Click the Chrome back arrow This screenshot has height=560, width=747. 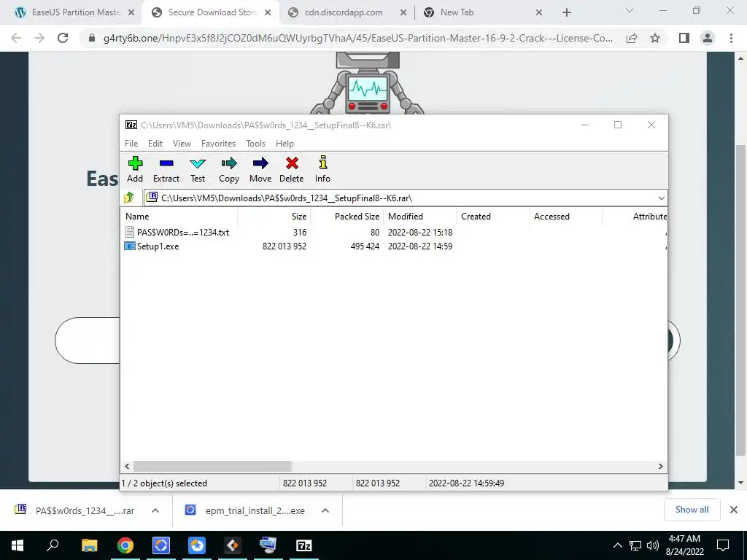(x=16, y=38)
